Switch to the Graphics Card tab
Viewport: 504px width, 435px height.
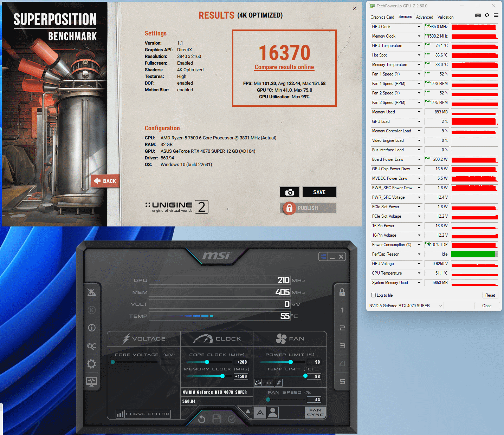[x=382, y=17]
